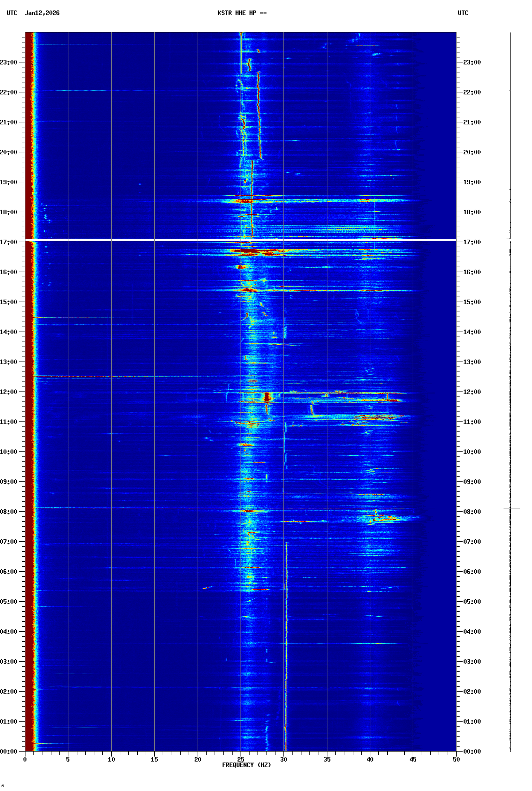Click the 20:00 time label on right axis

click(472, 152)
